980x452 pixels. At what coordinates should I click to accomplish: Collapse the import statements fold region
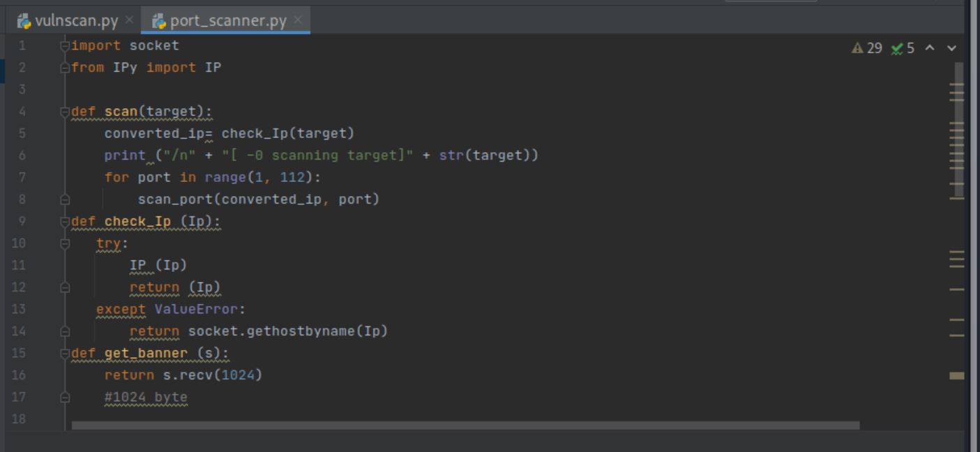[64, 45]
